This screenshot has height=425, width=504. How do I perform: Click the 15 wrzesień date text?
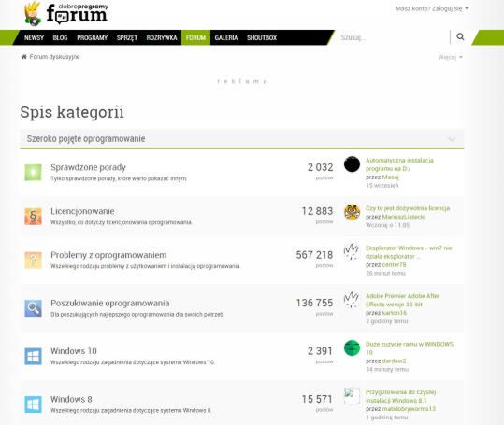[382, 185]
